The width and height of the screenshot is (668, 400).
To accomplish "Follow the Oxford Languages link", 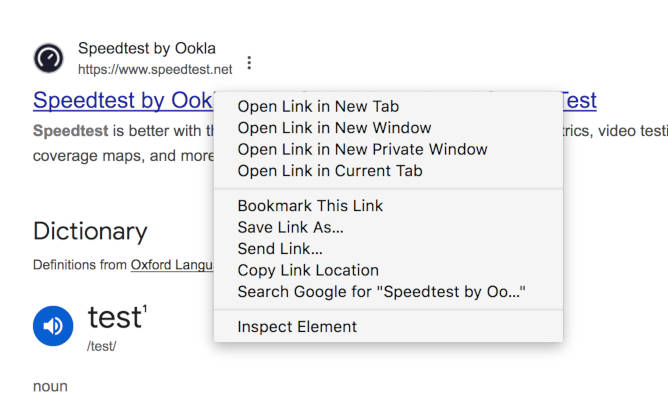I will (x=172, y=265).
